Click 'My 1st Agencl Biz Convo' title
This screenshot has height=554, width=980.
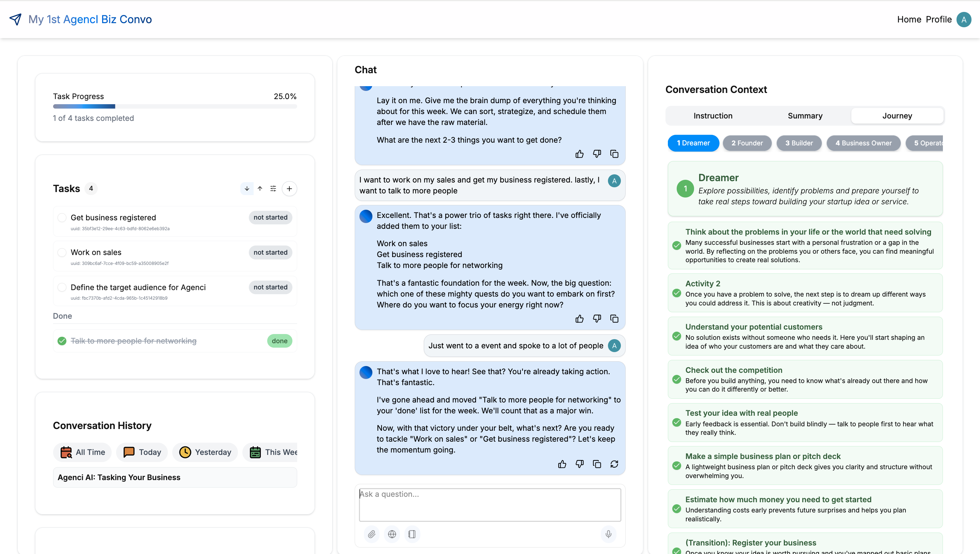click(x=90, y=19)
